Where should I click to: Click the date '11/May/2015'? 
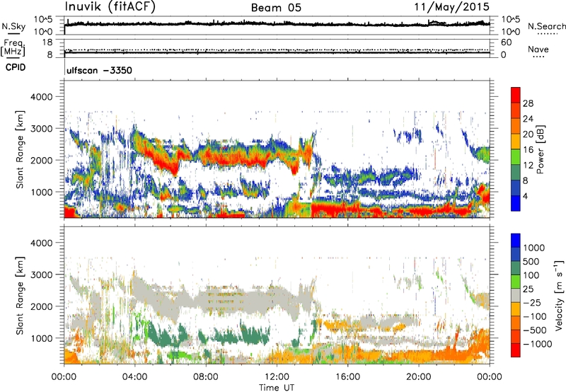pos(451,7)
